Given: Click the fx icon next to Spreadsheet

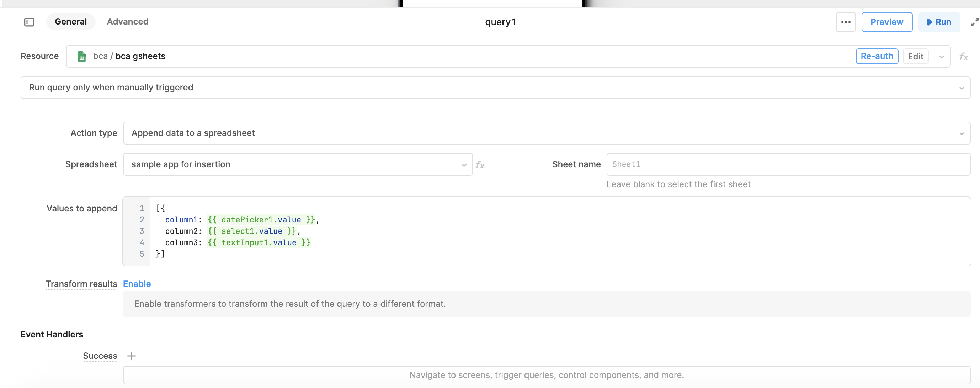Looking at the screenshot, I should [480, 165].
